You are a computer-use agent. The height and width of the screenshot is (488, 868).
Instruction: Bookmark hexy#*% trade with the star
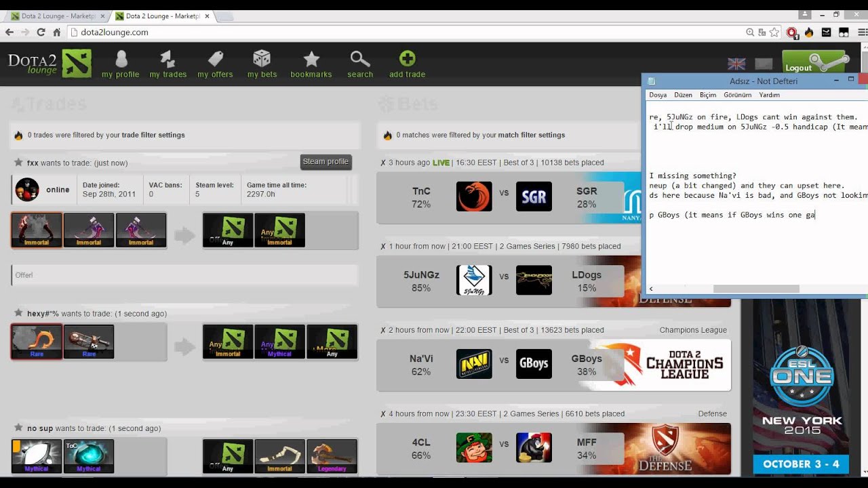point(18,313)
